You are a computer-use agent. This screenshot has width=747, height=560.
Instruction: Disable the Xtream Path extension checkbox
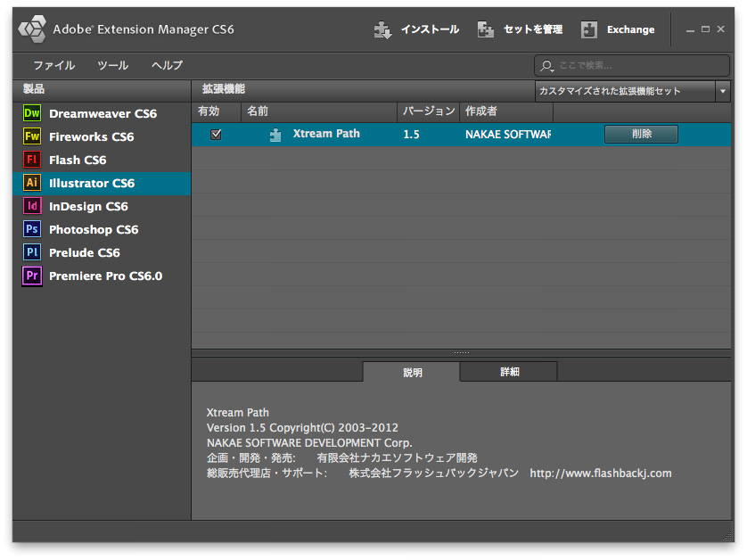216,135
